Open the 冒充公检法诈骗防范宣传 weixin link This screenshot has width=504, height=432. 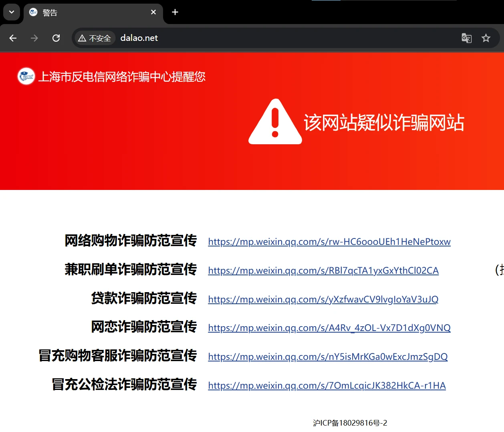point(327,386)
